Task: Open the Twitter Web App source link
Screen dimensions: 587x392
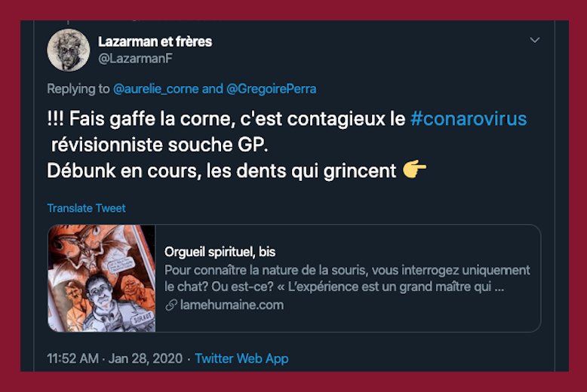Action: pyautogui.click(x=241, y=358)
